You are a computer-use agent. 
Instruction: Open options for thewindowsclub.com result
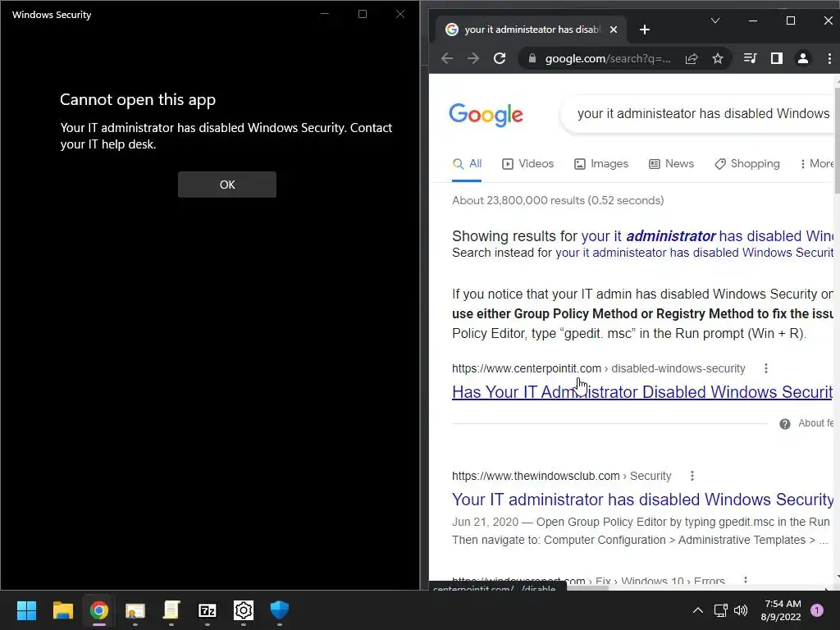coord(692,476)
